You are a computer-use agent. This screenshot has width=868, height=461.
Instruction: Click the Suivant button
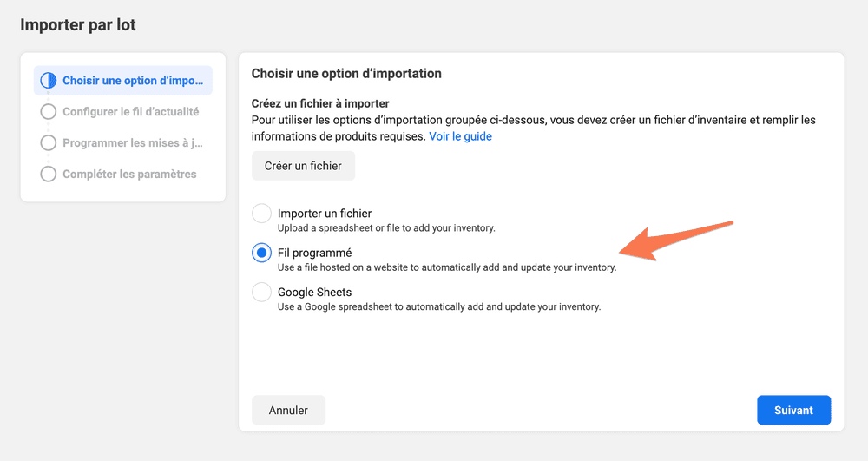point(793,410)
